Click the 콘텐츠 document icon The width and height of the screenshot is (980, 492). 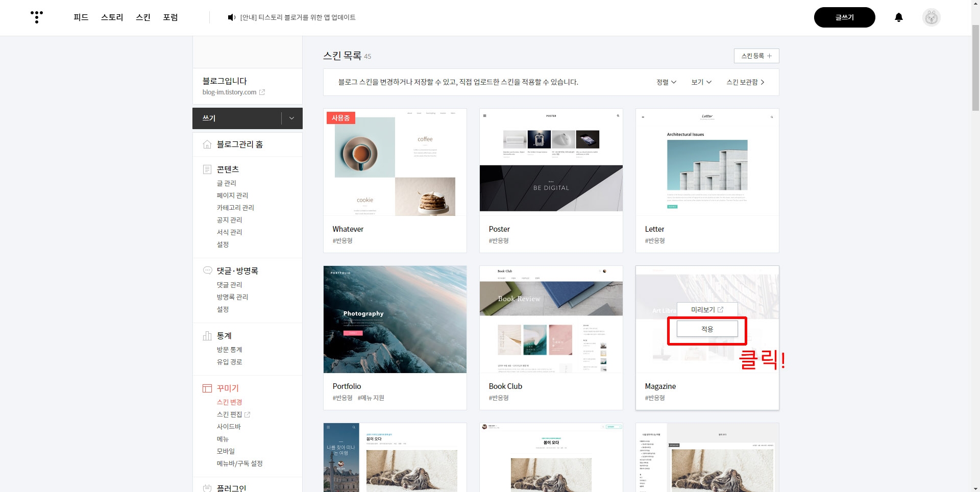click(207, 169)
